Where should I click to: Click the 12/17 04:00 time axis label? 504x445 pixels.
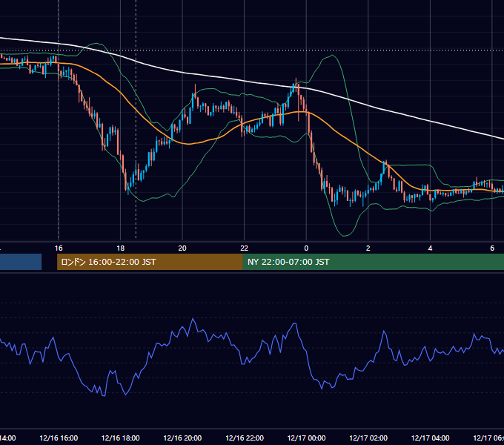tap(431, 438)
